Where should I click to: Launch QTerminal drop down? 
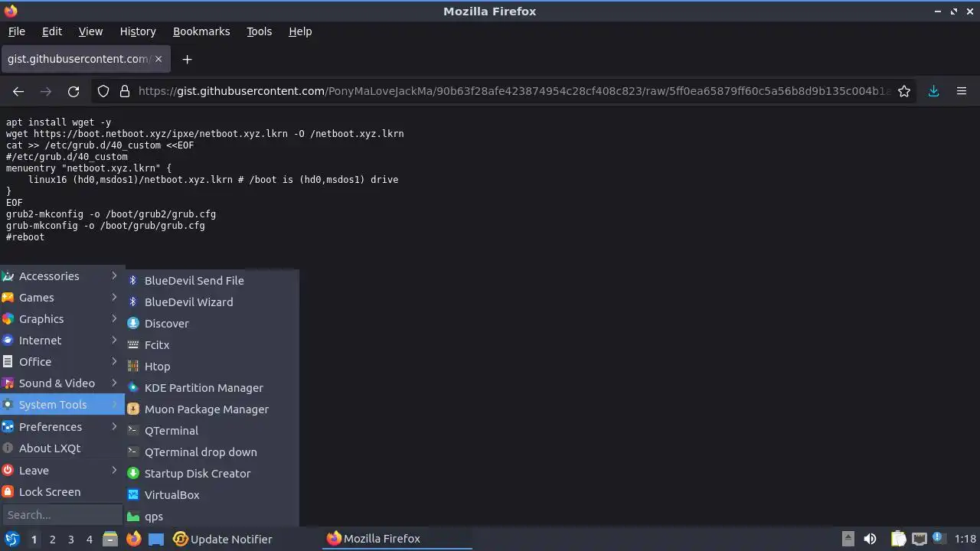click(212, 452)
